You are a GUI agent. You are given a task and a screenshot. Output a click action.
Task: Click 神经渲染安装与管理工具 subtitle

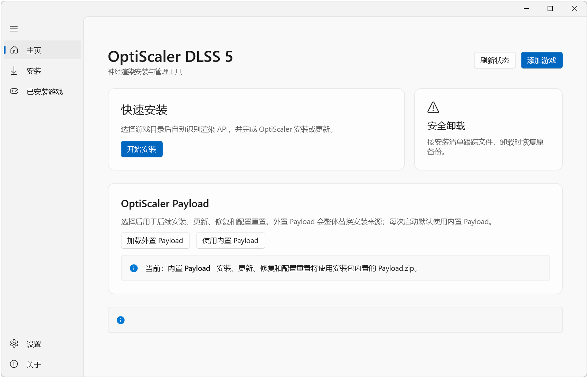pos(145,72)
